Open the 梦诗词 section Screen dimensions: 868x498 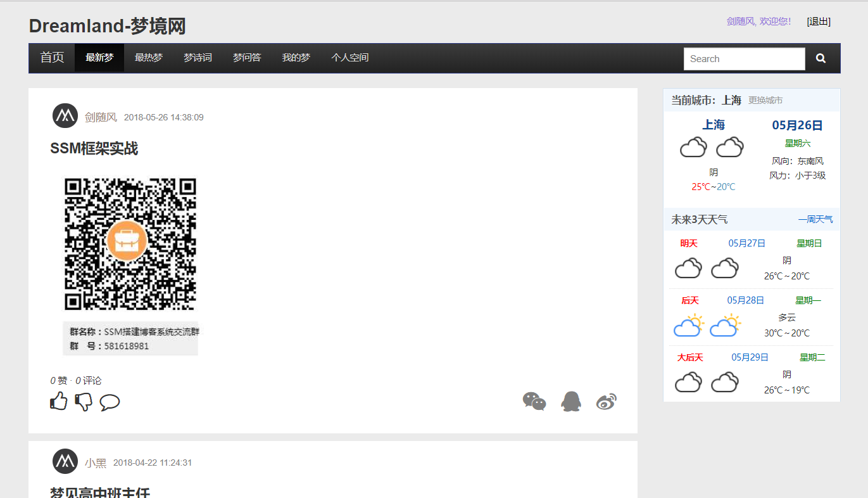[x=198, y=58]
